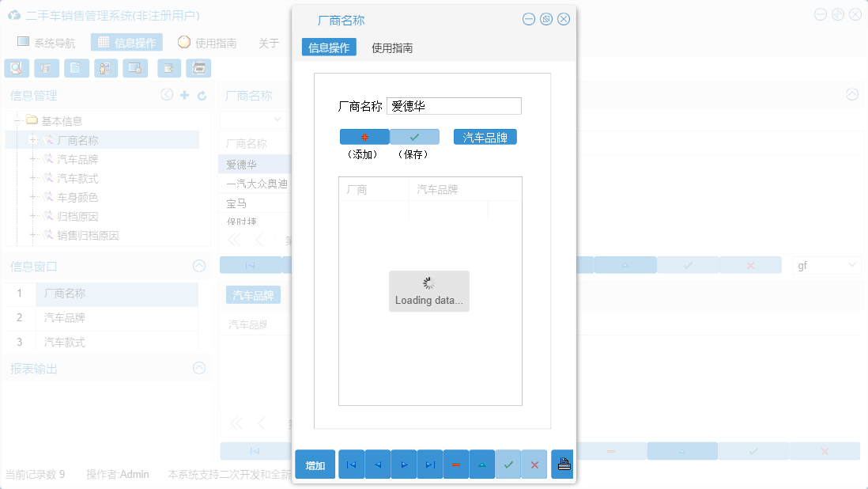
Task: Open the gf combo box dropdown
Action: pyautogui.click(x=852, y=265)
